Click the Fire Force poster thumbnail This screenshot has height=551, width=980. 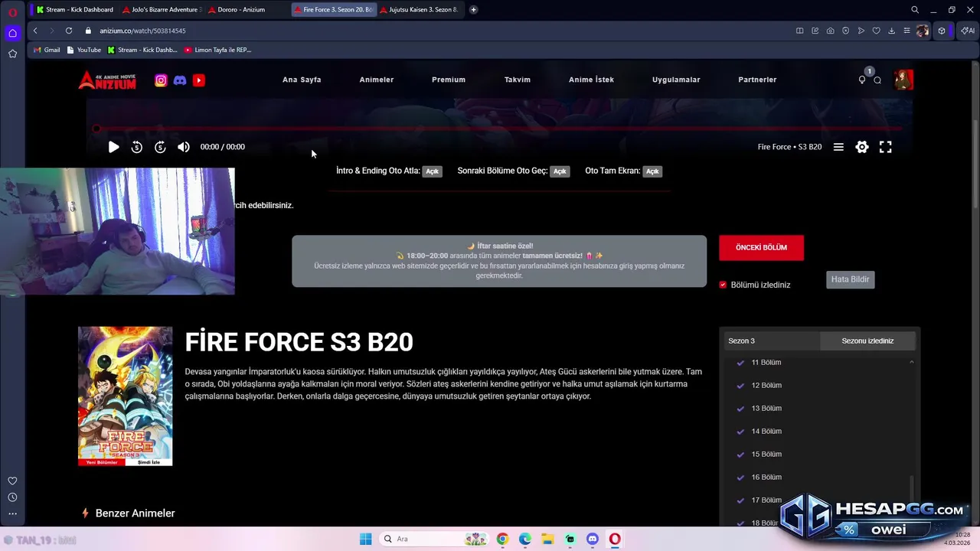[126, 396]
